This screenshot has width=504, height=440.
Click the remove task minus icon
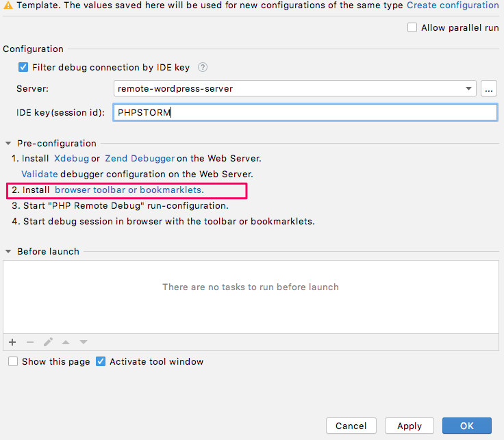(x=30, y=342)
